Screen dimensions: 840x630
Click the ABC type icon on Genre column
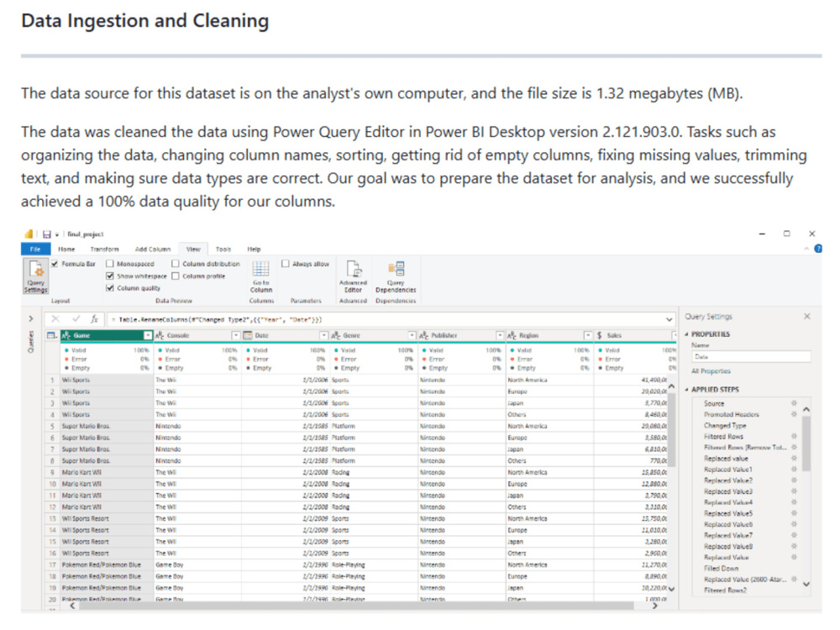pyautogui.click(x=336, y=335)
